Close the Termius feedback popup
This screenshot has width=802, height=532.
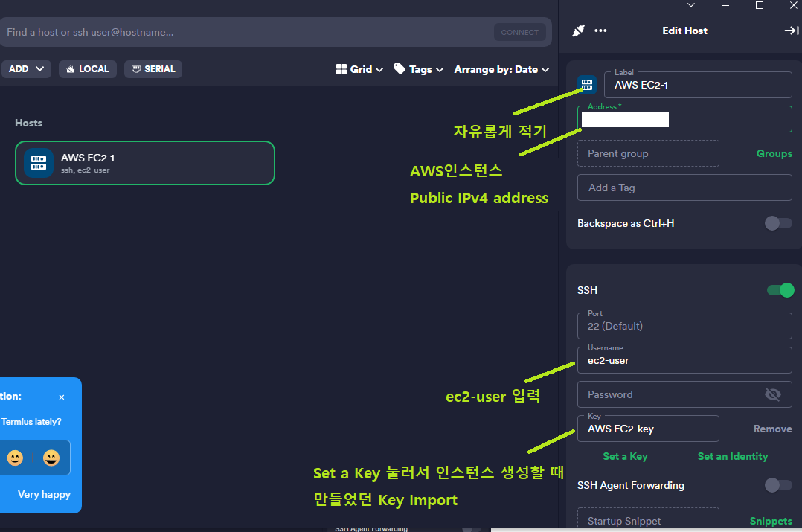point(61,397)
